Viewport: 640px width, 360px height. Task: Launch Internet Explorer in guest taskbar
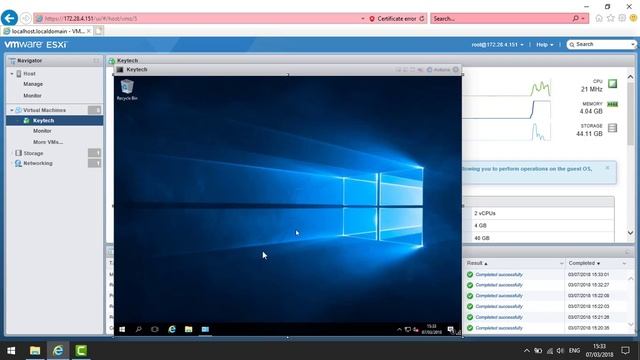[x=172, y=329]
